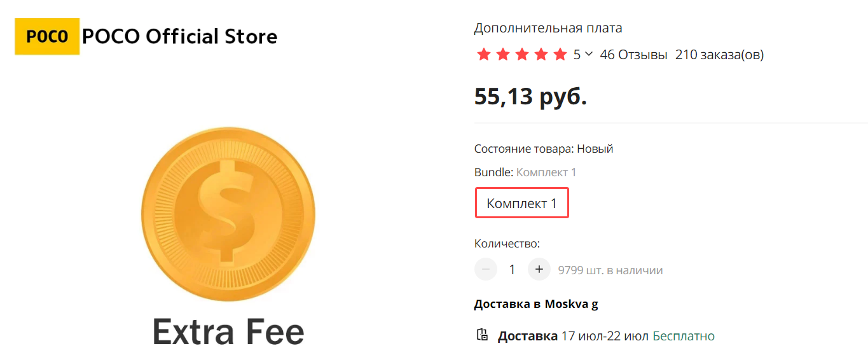868x362 pixels.
Task: Decrease quantity with the minus button
Action: click(486, 270)
